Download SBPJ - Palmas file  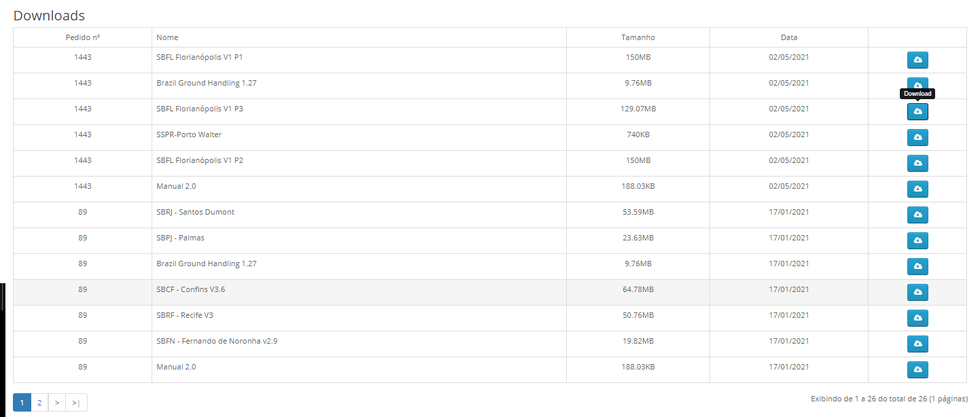click(917, 240)
